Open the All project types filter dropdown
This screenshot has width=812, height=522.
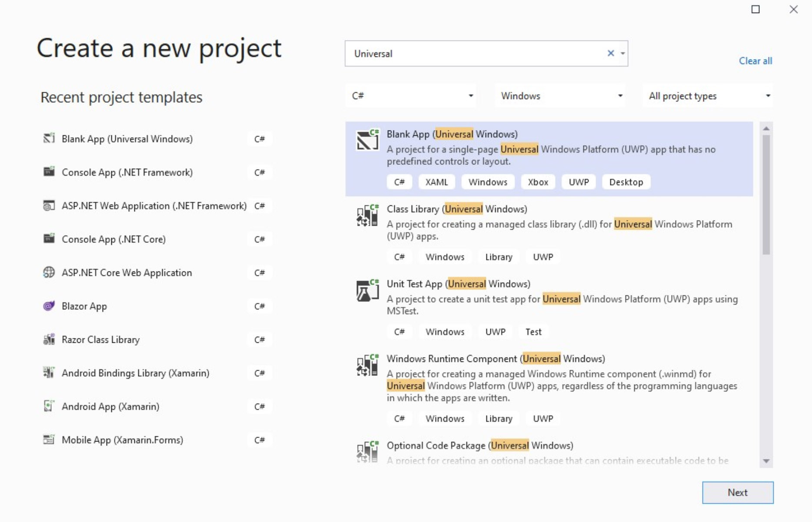pos(708,96)
